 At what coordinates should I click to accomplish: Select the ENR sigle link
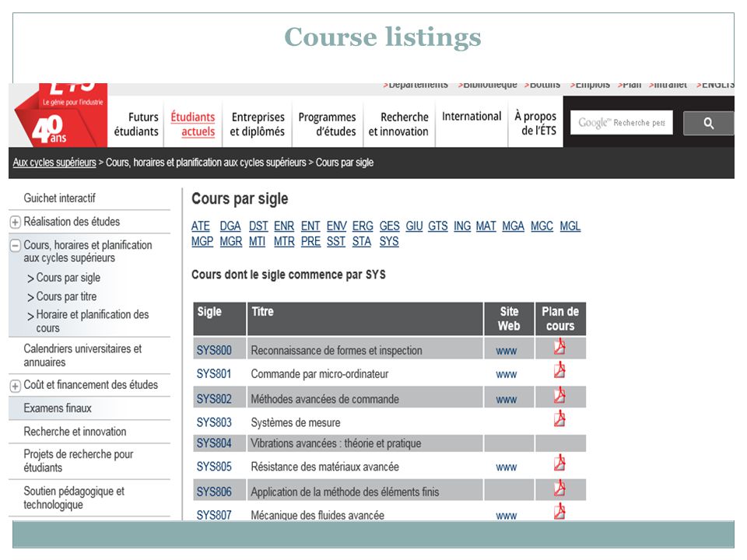pos(284,226)
